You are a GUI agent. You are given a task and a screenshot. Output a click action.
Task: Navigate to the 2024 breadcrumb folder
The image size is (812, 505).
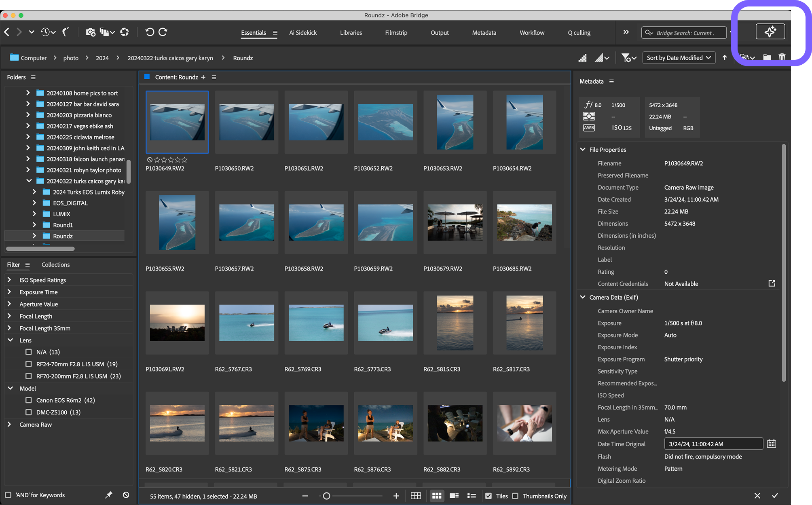[102, 58]
